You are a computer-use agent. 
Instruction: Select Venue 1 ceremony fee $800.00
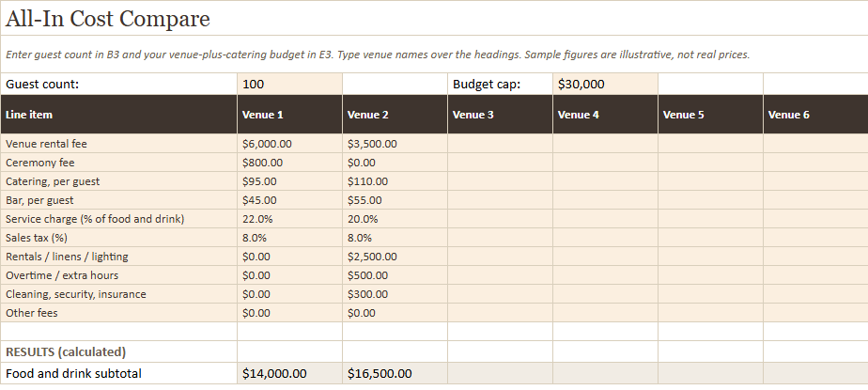click(x=289, y=163)
